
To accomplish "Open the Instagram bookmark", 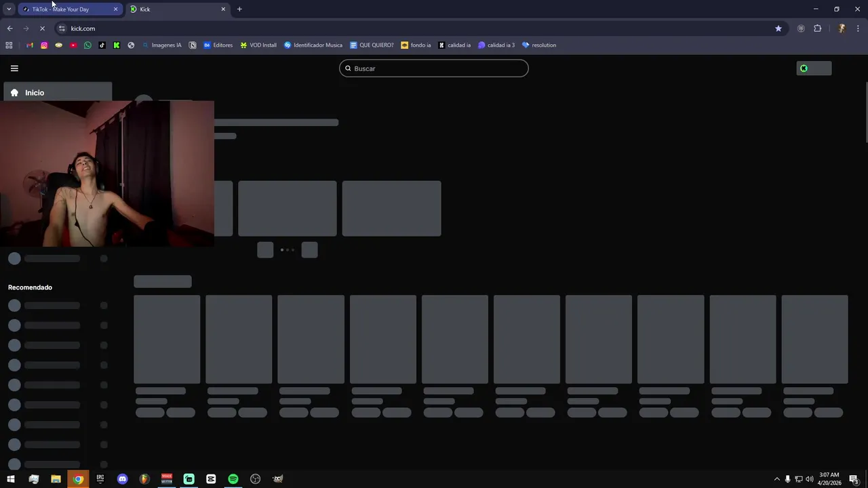I will pyautogui.click(x=44, y=45).
